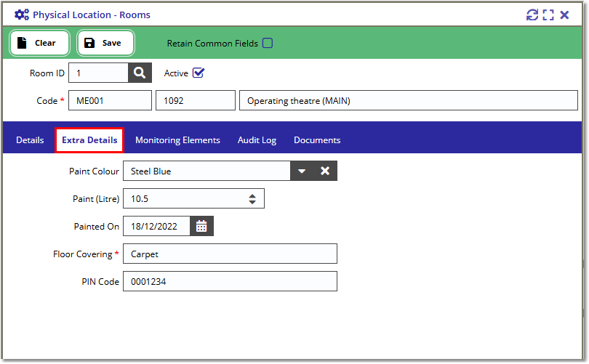Close the Physical Location - Rooms window
The height and width of the screenshot is (364, 589).
coord(564,15)
